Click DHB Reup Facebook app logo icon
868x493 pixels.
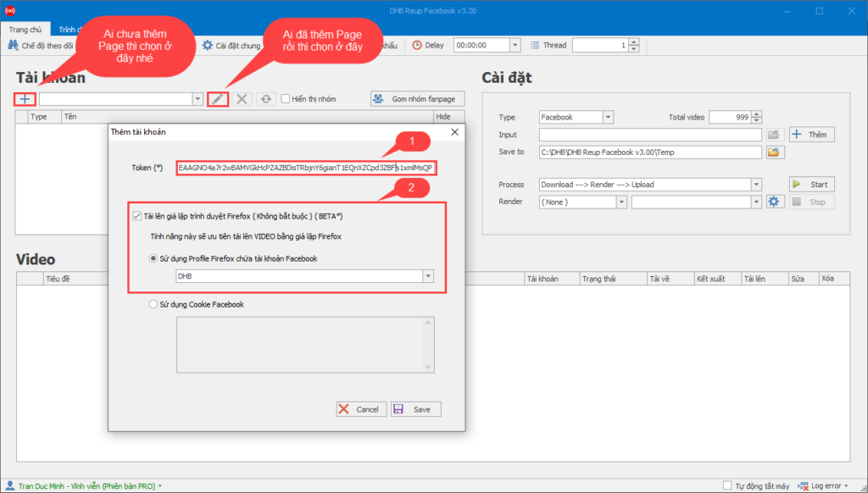(10, 10)
